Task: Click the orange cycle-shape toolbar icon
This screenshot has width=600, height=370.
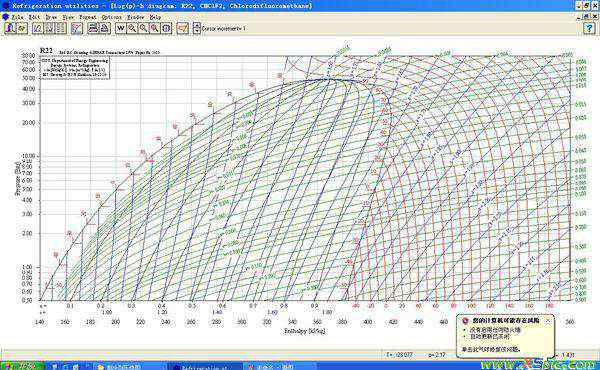Action: pyautogui.click(x=183, y=28)
